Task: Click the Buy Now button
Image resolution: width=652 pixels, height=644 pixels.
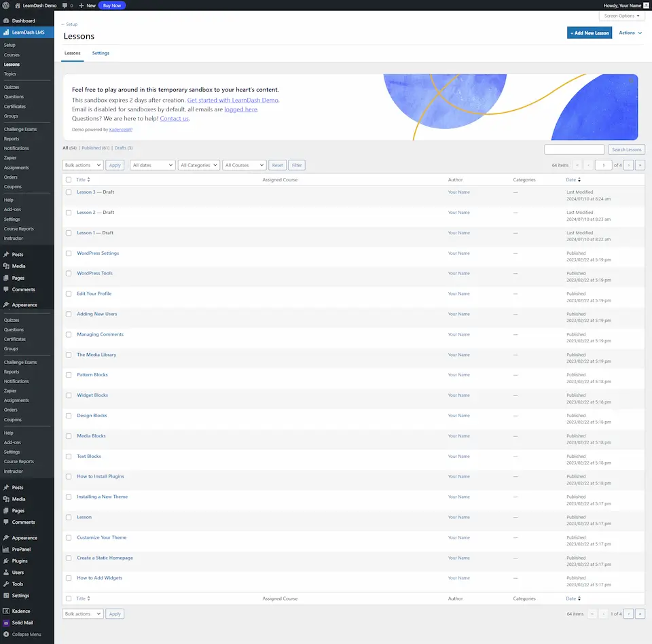Action: pos(112,5)
